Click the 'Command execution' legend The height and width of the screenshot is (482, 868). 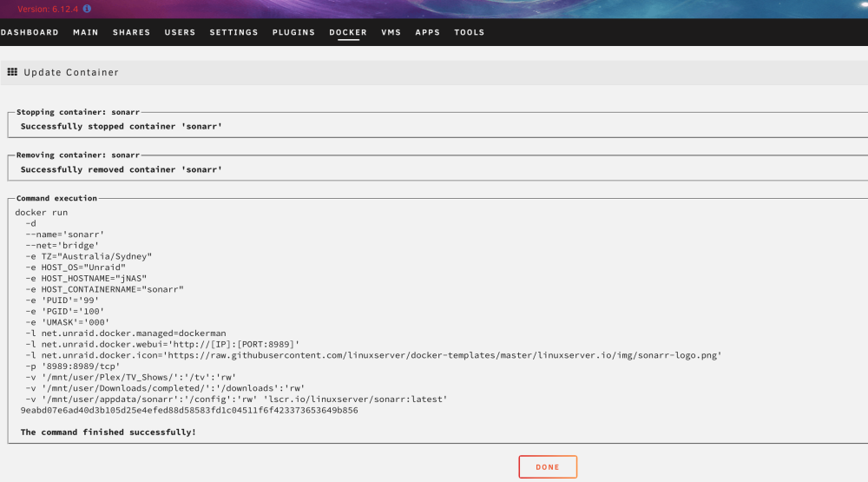point(56,198)
